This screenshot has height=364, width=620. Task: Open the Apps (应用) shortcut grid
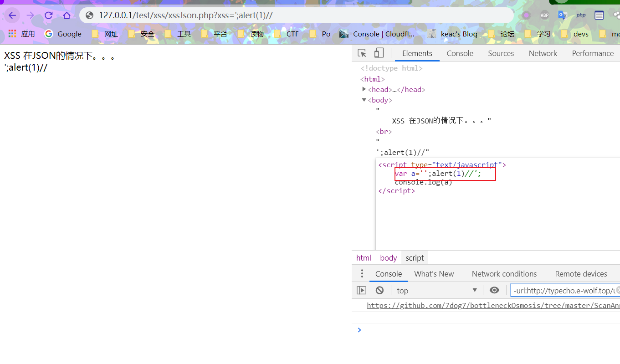tap(21, 34)
